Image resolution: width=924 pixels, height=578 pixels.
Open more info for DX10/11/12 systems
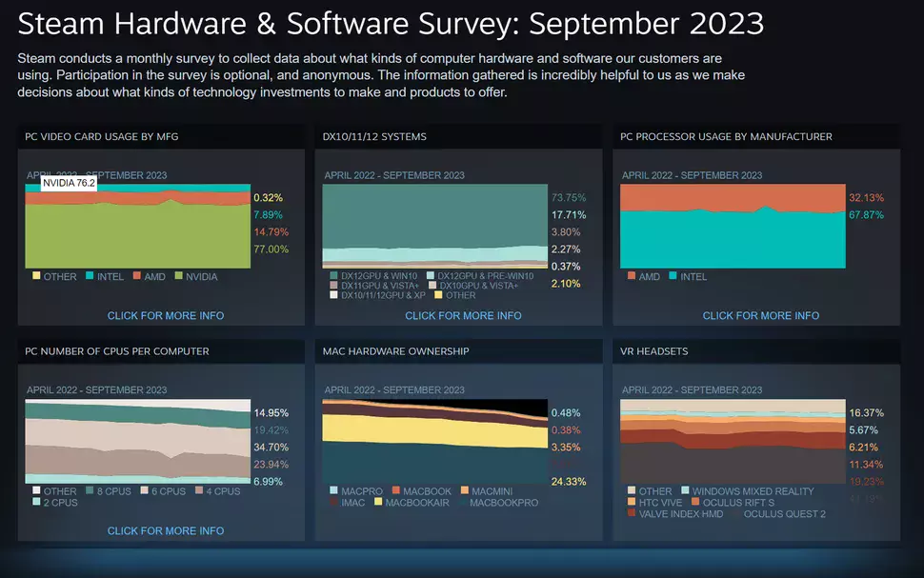pyautogui.click(x=463, y=316)
